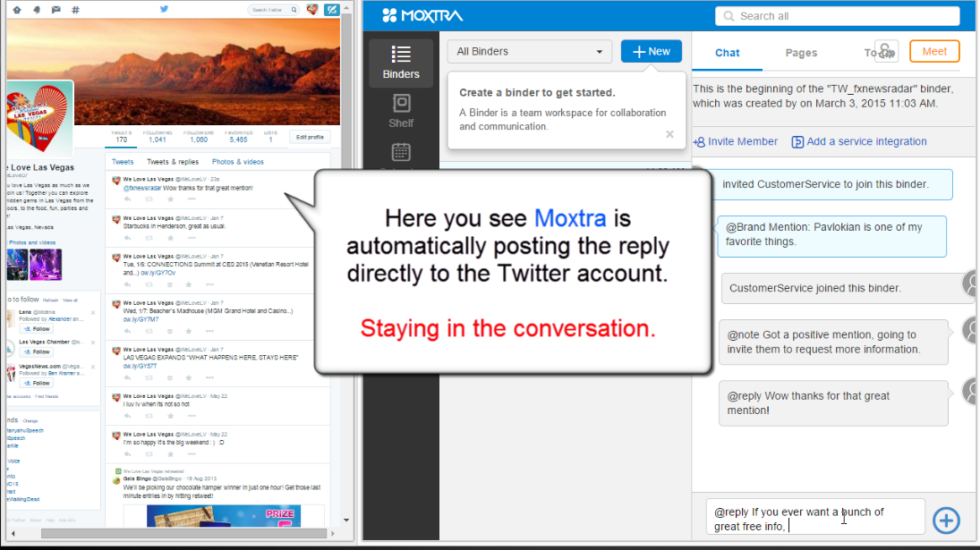The width and height of the screenshot is (980, 550).
Task: Click the Twitter bird logo
Action: [164, 9]
